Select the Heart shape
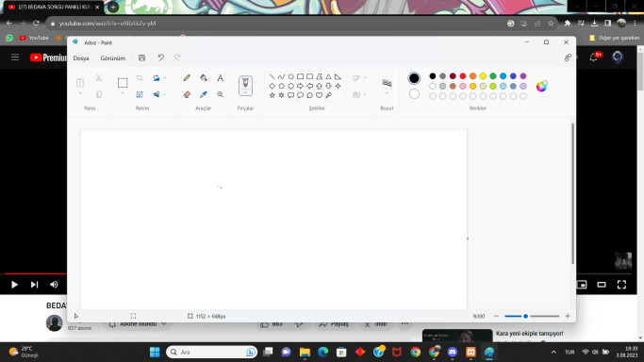The image size is (644, 362). tap(319, 95)
